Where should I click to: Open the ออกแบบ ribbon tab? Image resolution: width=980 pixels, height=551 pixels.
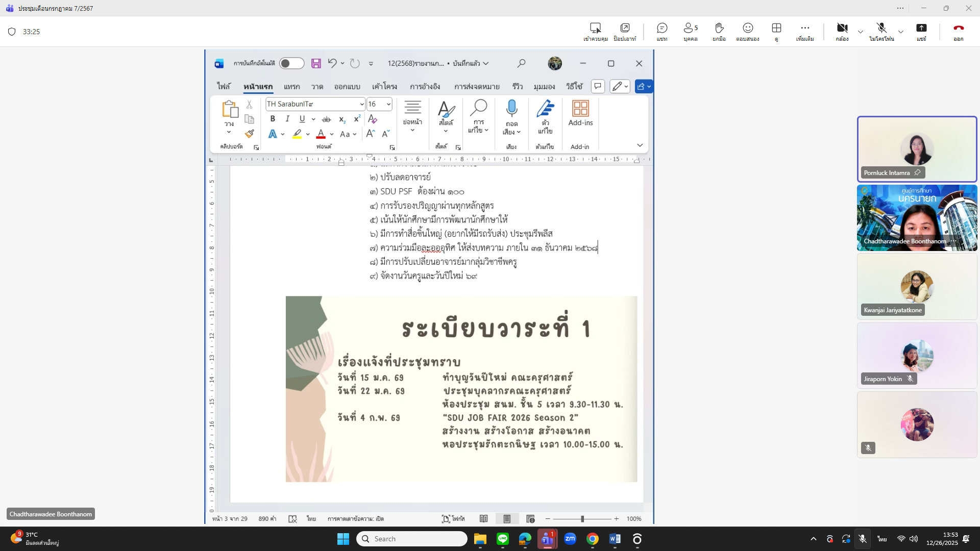pyautogui.click(x=347, y=87)
